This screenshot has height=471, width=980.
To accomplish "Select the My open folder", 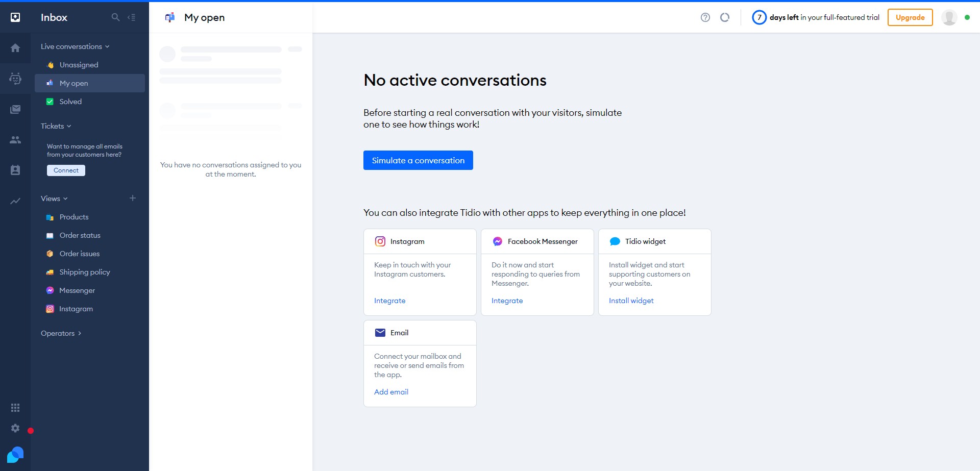I will (x=90, y=83).
